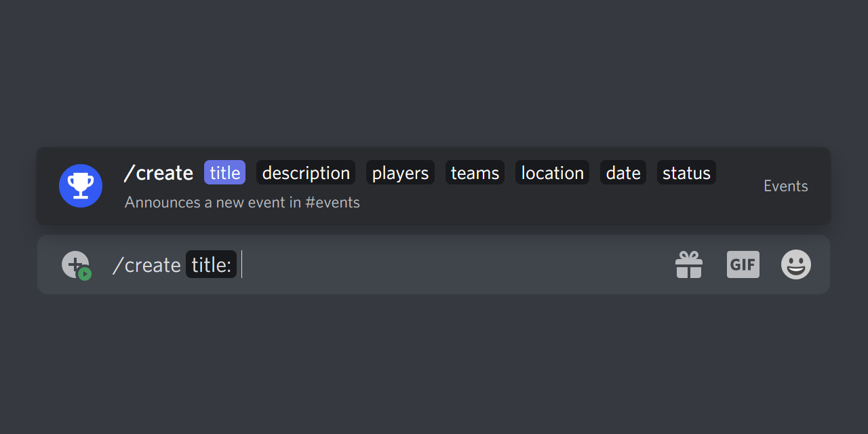Click the Events category label
Screen dimensions: 868x434
[x=785, y=186]
